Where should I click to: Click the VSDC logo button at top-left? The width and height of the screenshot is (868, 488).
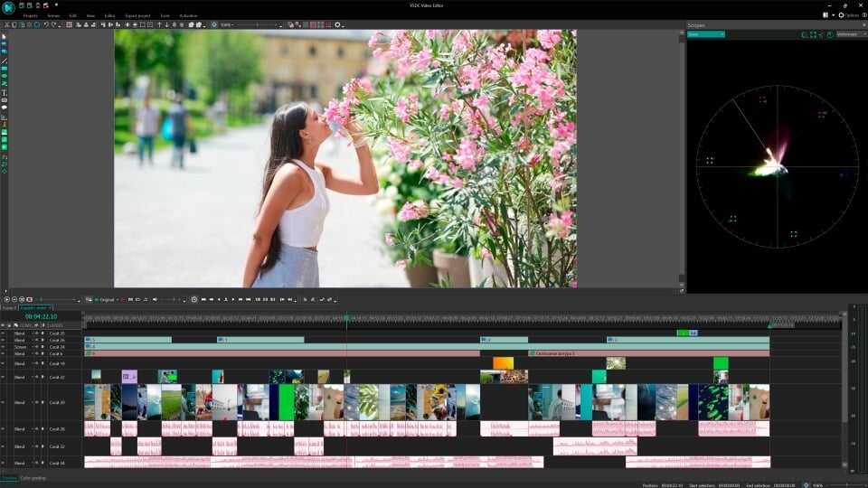[x=7, y=6]
